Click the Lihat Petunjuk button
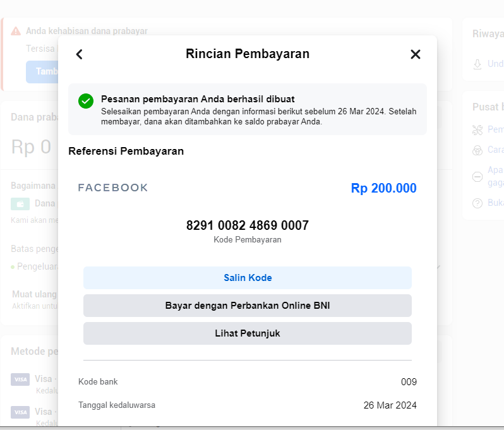The width and height of the screenshot is (504, 430). 248,333
